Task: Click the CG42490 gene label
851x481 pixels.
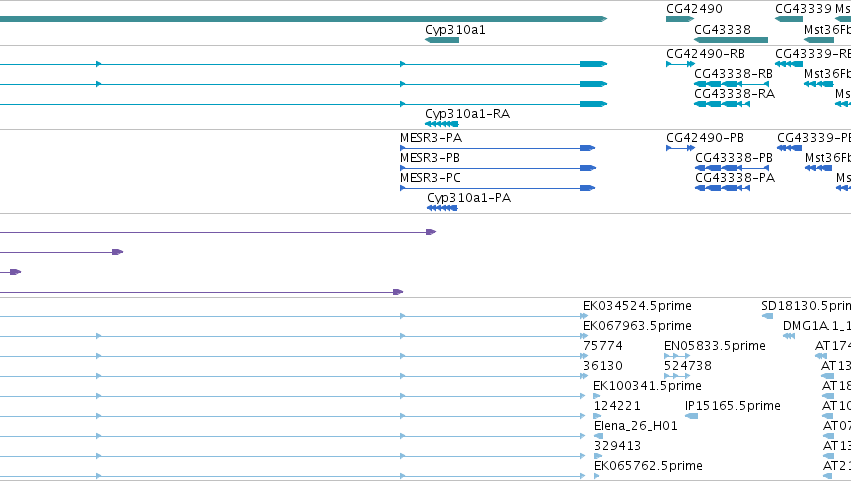Action: point(694,9)
